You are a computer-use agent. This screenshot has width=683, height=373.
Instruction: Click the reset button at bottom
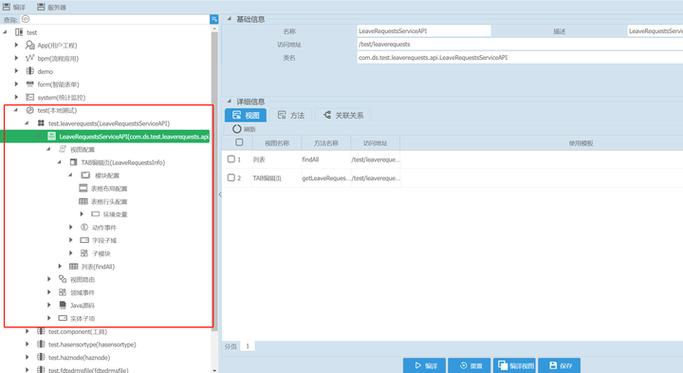(470, 365)
